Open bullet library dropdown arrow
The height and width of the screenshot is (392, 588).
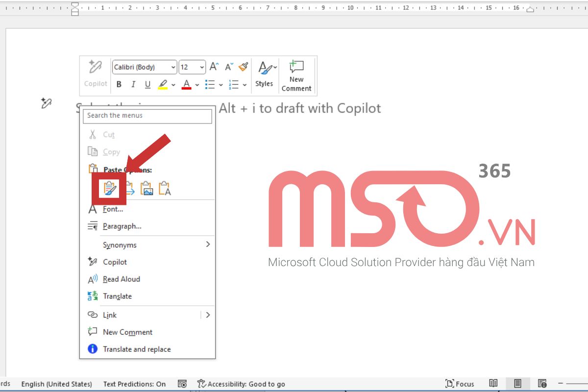point(221,85)
